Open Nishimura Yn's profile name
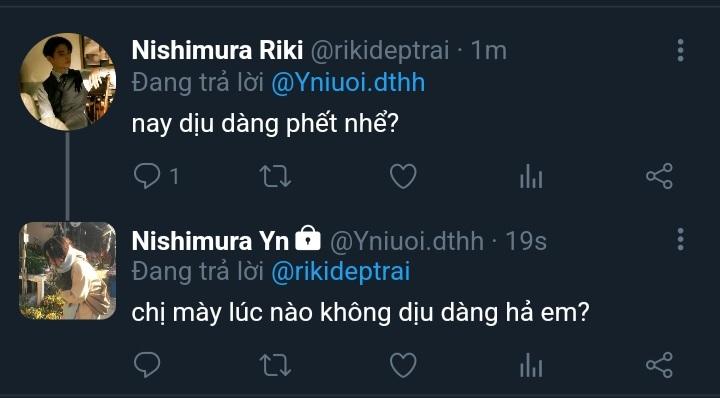Screen dimensions: 720x398 point(210,240)
